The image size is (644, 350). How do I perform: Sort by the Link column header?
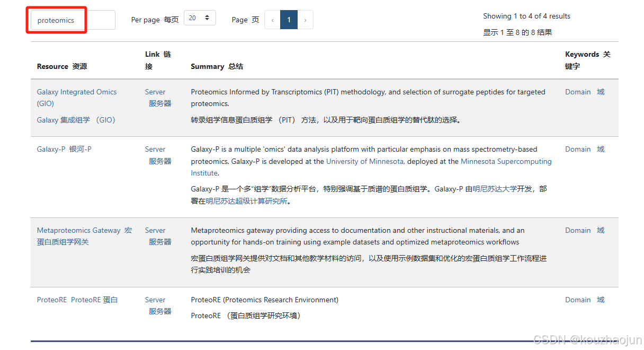[x=158, y=60]
